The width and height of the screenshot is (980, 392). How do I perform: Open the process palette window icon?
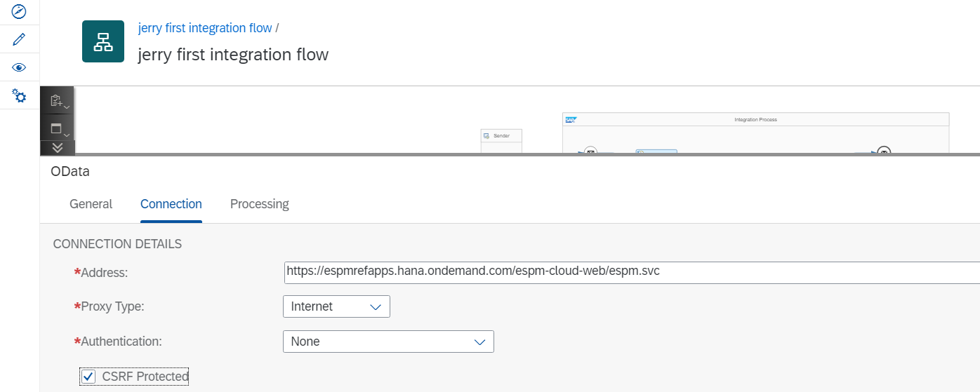pyautogui.click(x=57, y=128)
